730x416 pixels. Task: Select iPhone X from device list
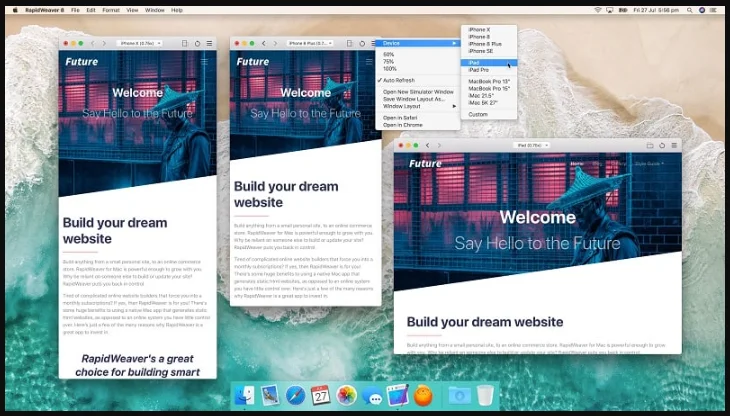tap(489, 29)
